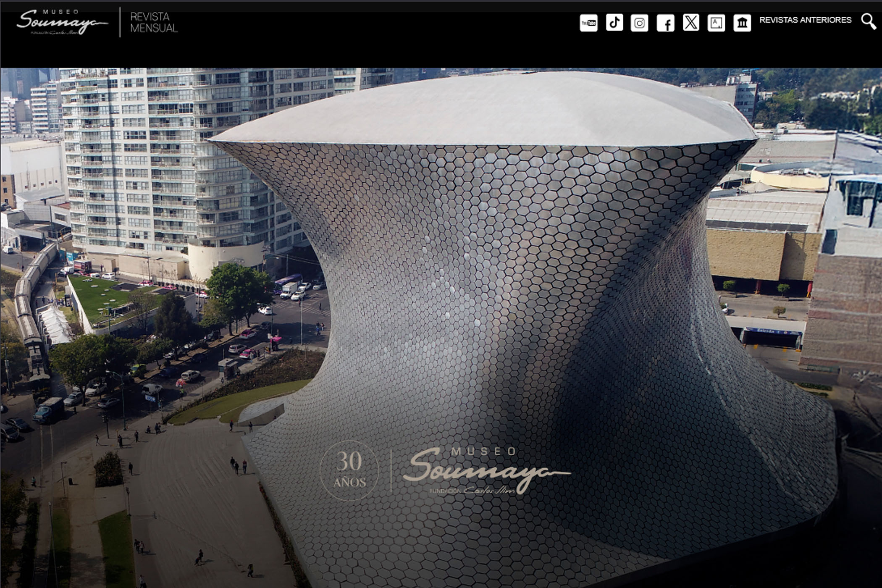Click the hexagon-tiled facade center of museum

pos(504,294)
